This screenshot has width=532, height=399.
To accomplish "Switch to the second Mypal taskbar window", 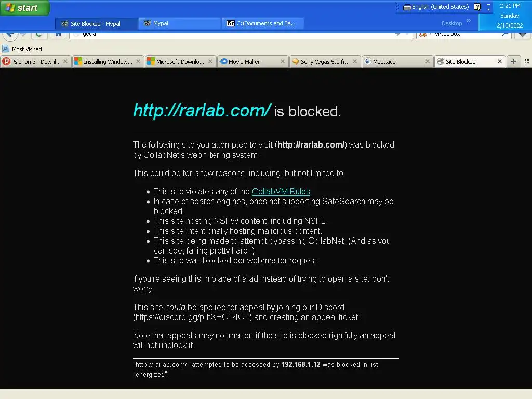I will (x=179, y=23).
